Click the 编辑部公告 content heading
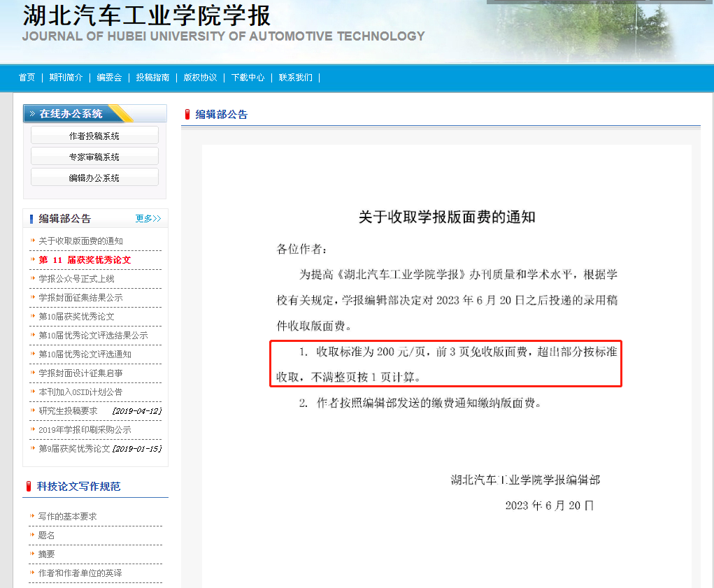Viewport: 714px width, 588px height. (x=221, y=115)
